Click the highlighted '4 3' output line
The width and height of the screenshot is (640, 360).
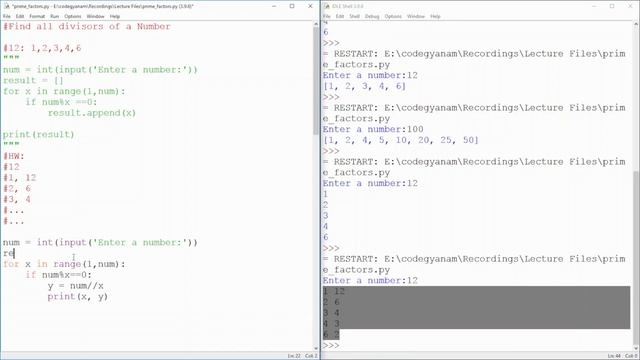(331, 324)
